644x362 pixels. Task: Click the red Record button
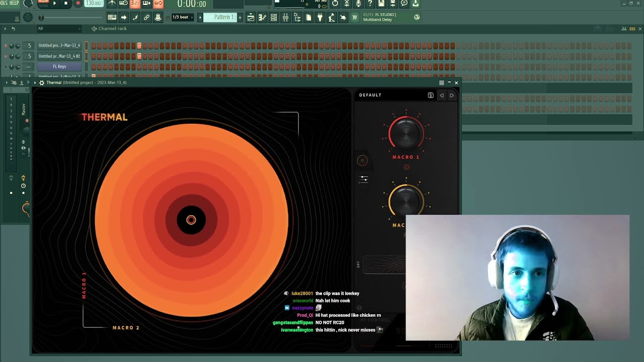(x=77, y=3)
